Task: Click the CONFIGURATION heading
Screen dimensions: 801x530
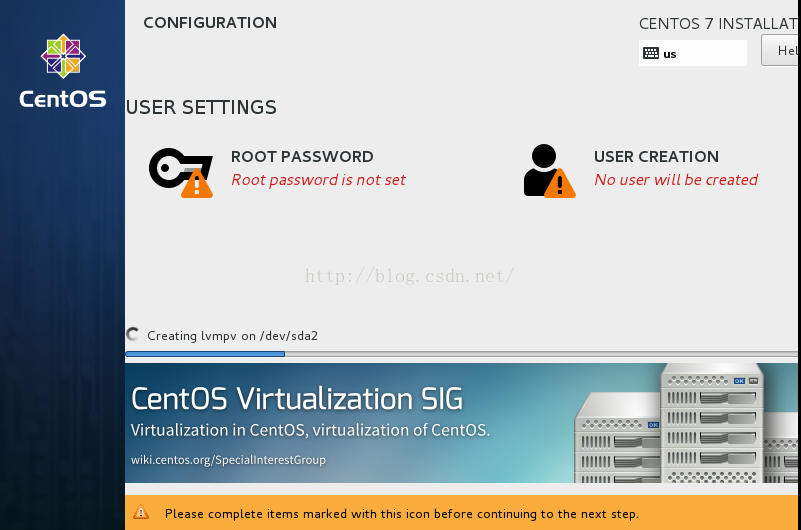Action: (x=210, y=22)
